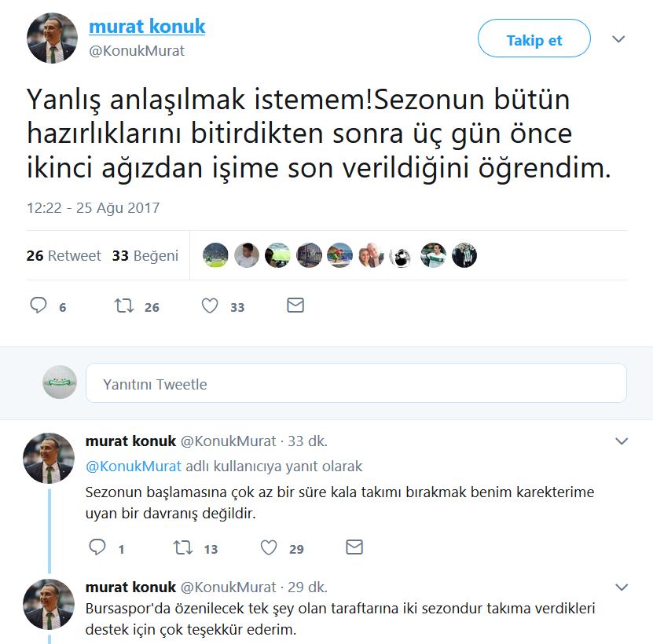
Task: Open the chevron menu beside Takip et
Action: point(618,39)
